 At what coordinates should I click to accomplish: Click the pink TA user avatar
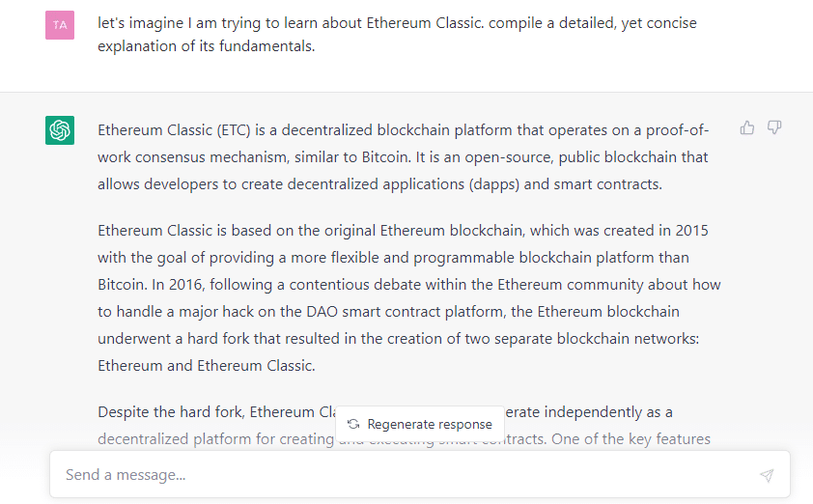60,25
